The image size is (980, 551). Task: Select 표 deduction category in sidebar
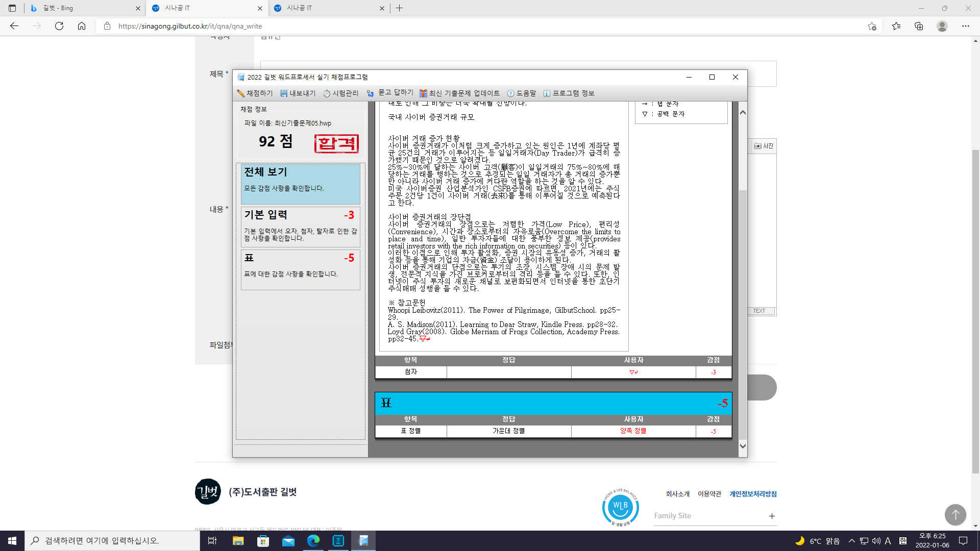[300, 269]
